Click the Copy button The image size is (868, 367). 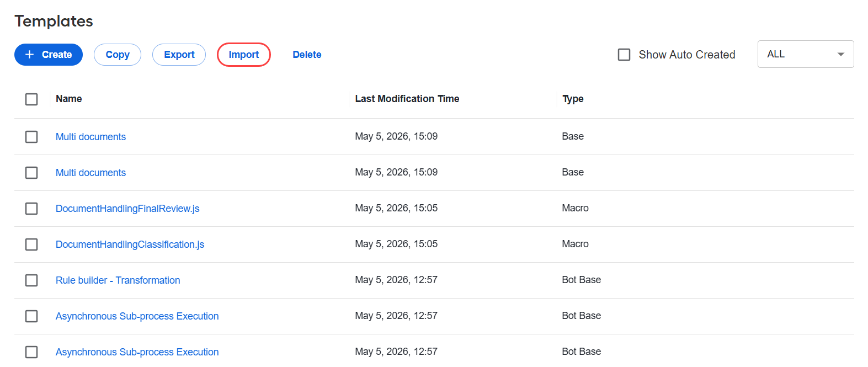(118, 55)
